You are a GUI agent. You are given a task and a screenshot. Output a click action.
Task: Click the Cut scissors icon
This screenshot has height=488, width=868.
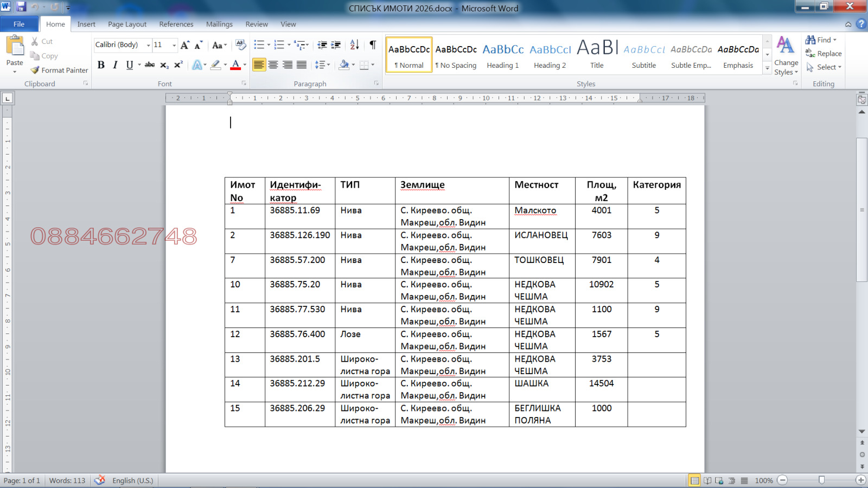point(35,42)
